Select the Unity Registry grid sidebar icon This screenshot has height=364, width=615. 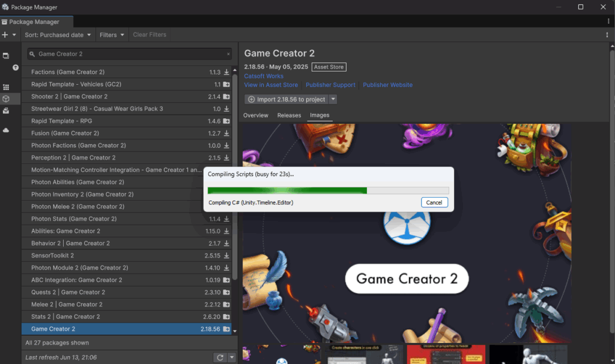pyautogui.click(x=6, y=87)
